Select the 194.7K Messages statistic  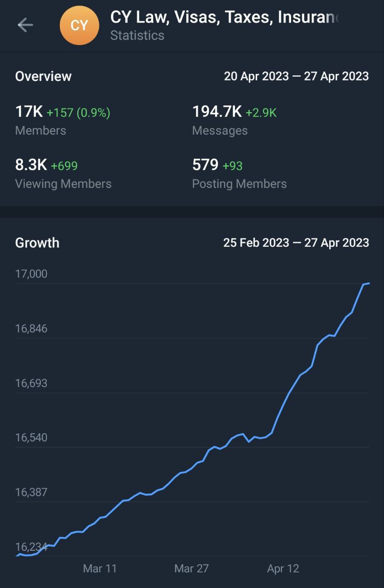tap(217, 112)
